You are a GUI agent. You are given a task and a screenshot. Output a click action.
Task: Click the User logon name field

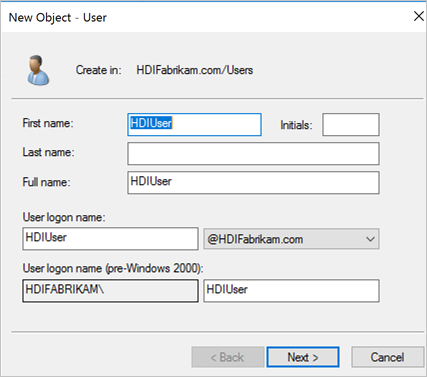click(110, 239)
